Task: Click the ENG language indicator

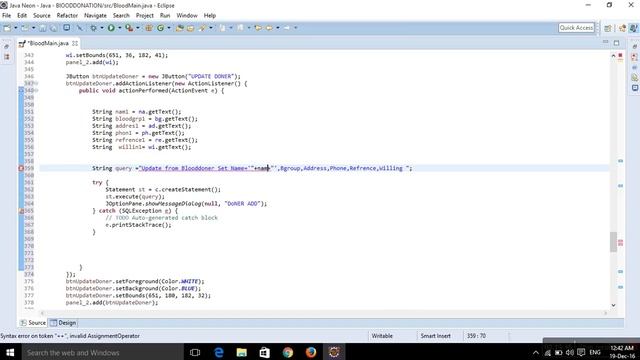Action: tap(595, 352)
